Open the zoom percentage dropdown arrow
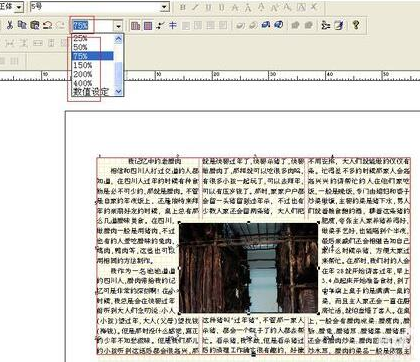 tap(118, 26)
